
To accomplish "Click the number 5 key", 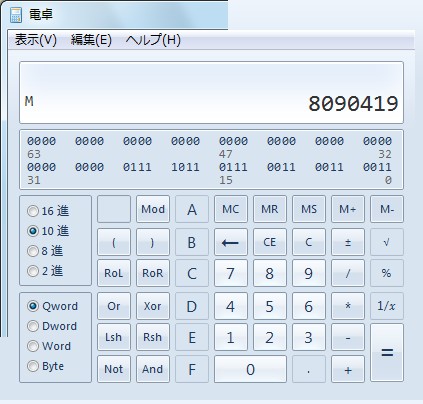I will pos(270,306).
